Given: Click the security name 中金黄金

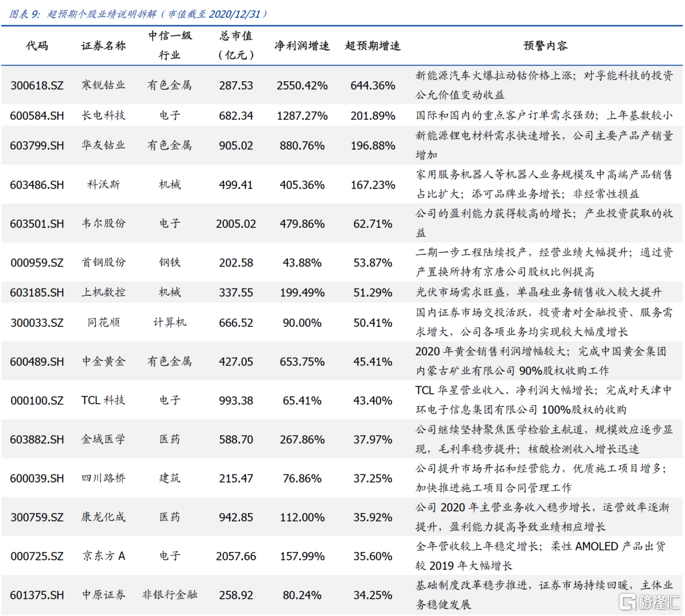Looking at the screenshot, I should (103, 362).
